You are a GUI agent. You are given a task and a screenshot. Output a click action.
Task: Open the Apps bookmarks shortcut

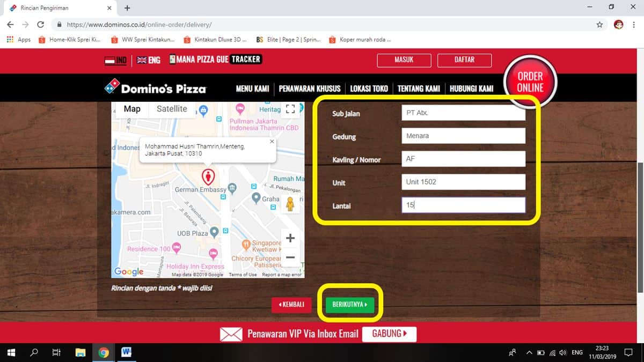point(19,40)
